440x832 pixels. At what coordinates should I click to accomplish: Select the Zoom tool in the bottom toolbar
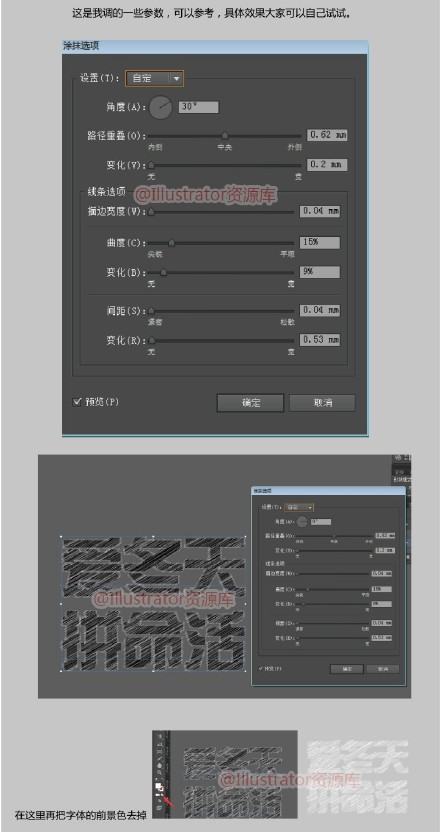pyautogui.click(x=159, y=773)
